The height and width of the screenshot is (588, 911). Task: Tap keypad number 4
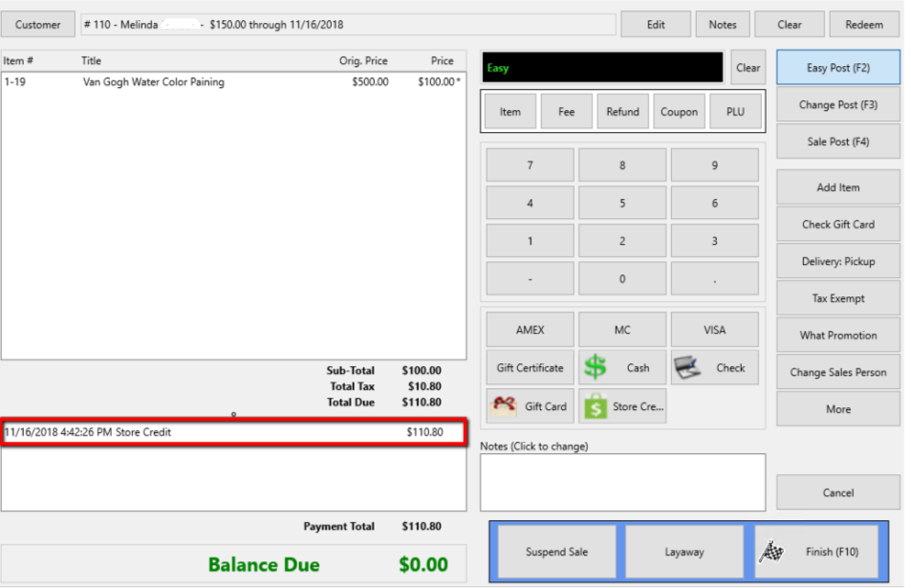[530, 203]
